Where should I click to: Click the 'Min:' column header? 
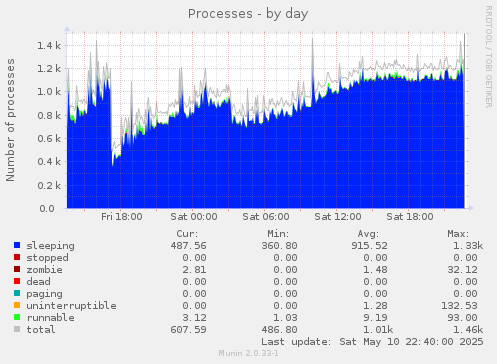pyautogui.click(x=278, y=234)
